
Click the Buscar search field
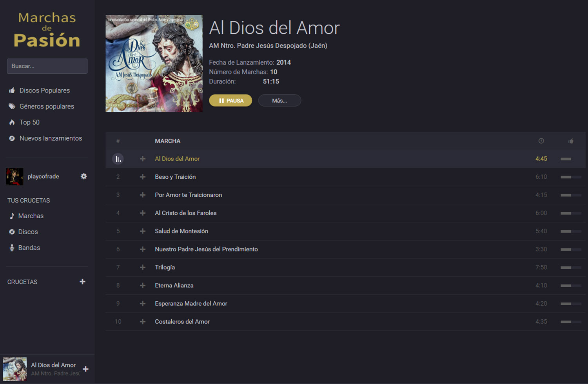point(47,66)
